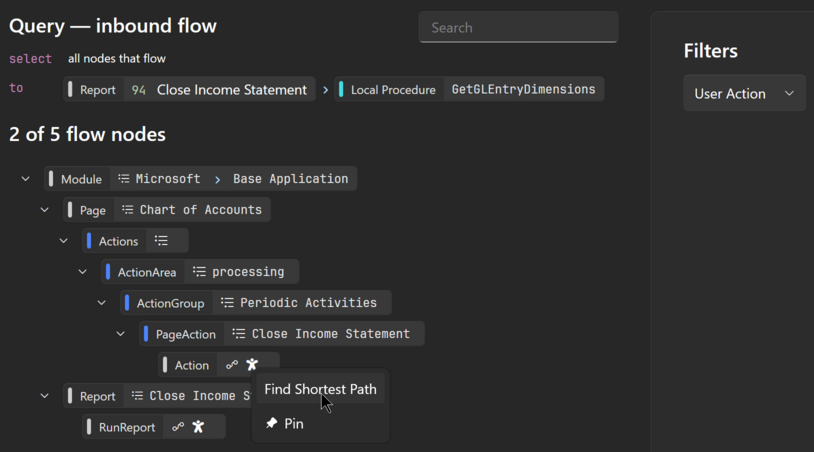Collapse the PageAction Close Income Statement node

120,334
